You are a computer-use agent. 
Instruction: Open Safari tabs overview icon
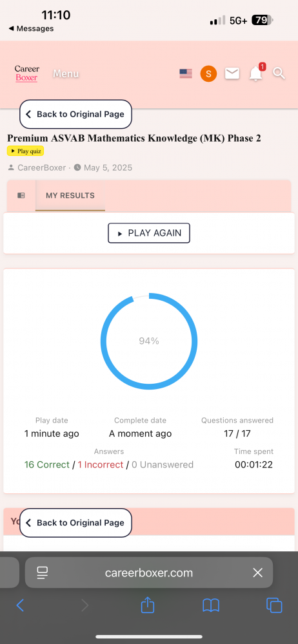274,605
